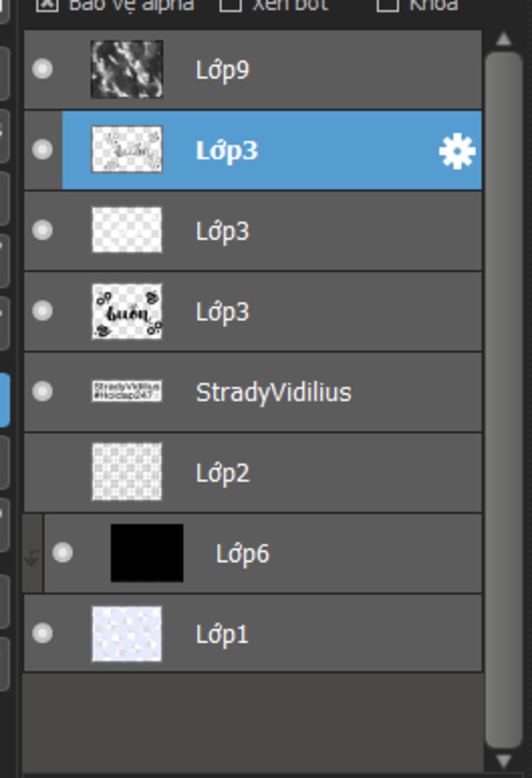Image resolution: width=532 pixels, height=778 pixels.
Task: Click the clipping arrow icon beside Lớp6
Action: (x=32, y=559)
